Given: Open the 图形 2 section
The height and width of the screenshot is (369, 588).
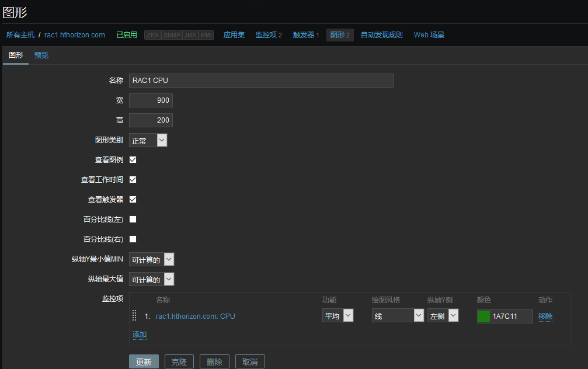Looking at the screenshot, I should click(340, 35).
